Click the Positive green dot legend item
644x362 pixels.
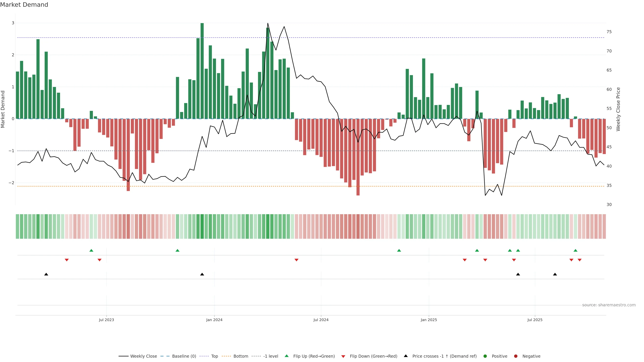coord(485,356)
